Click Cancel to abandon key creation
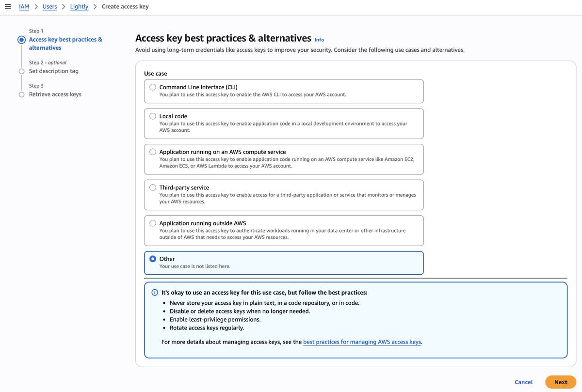The image size is (582, 392). coord(523,382)
